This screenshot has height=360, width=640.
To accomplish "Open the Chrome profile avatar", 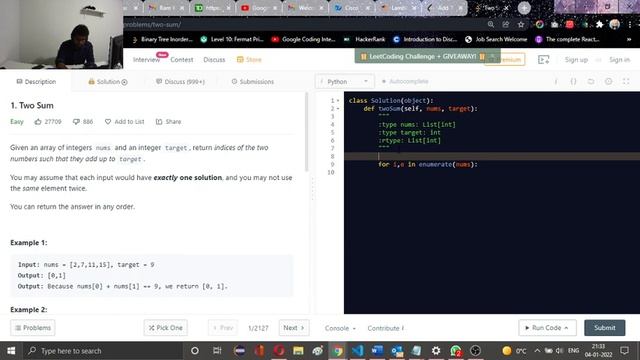I will (x=615, y=24).
